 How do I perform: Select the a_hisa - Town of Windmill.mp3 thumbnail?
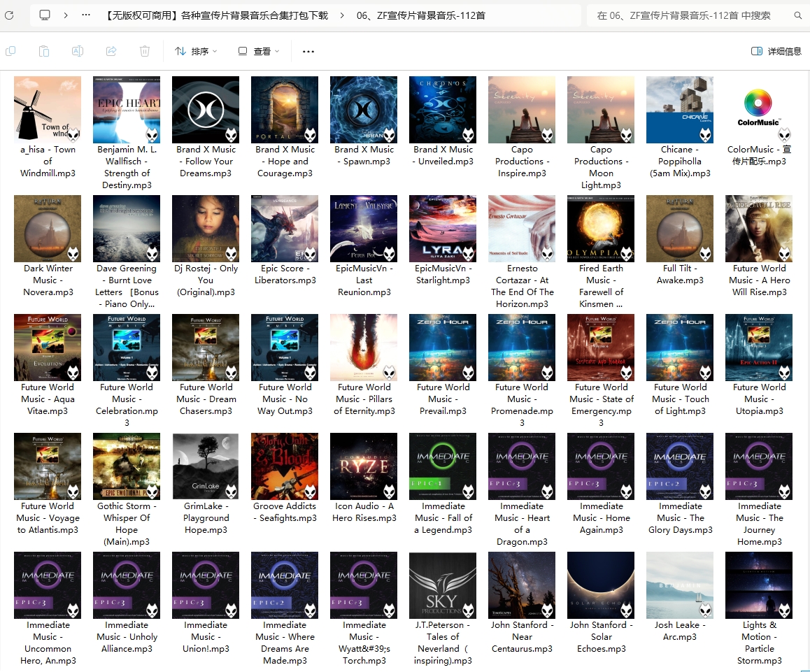(48, 110)
